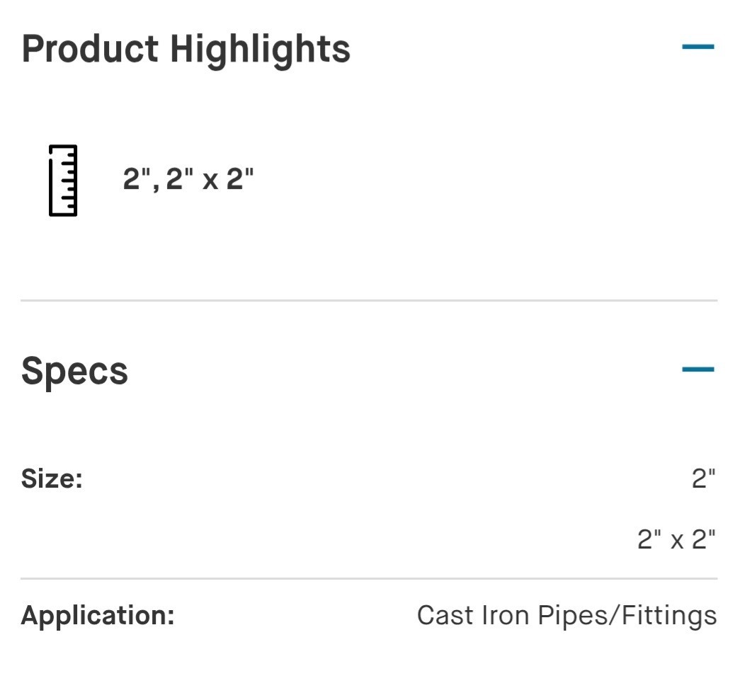Click the Size: label

click(52, 478)
